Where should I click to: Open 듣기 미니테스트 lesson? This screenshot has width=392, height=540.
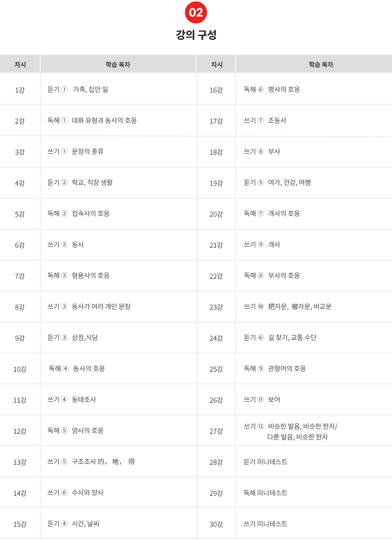265,462
